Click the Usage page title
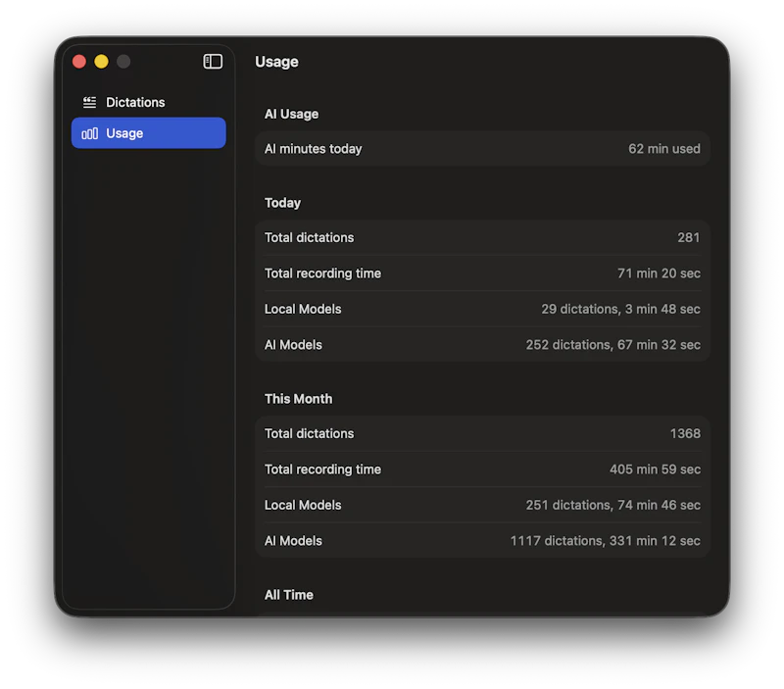Image resolution: width=784 pixels, height=689 pixels. (x=276, y=62)
